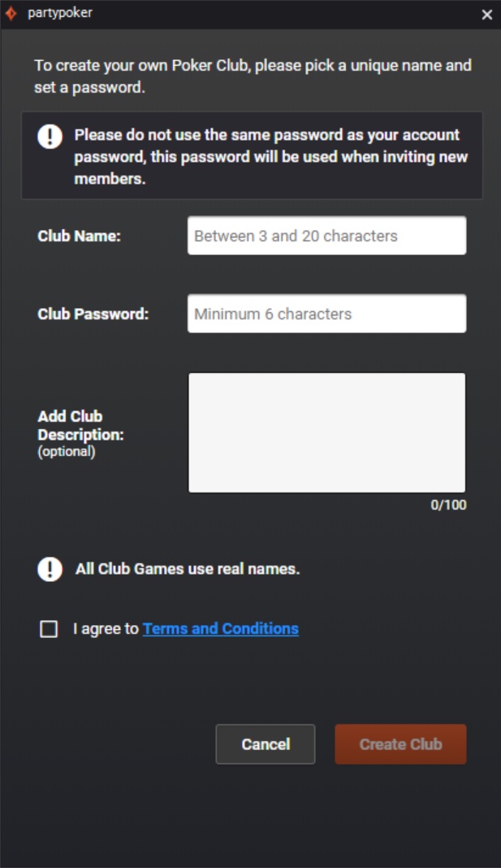Focus the Club Name input field
Image resolution: width=501 pixels, height=868 pixels.
point(326,236)
